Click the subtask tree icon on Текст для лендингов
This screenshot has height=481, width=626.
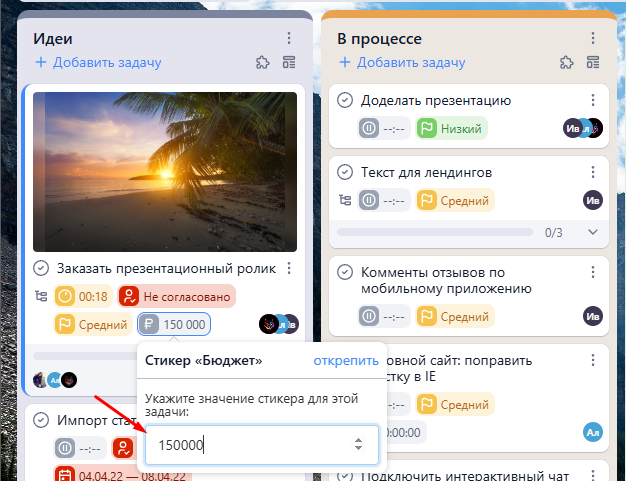(346, 200)
